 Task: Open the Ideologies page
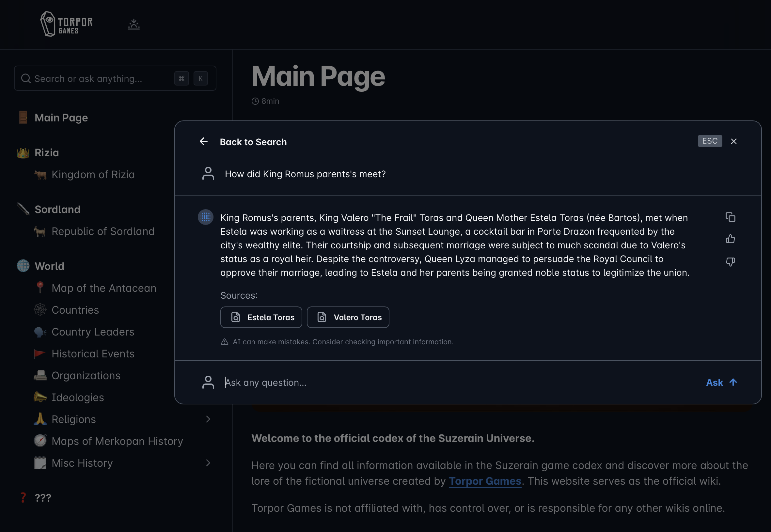pyautogui.click(x=78, y=397)
